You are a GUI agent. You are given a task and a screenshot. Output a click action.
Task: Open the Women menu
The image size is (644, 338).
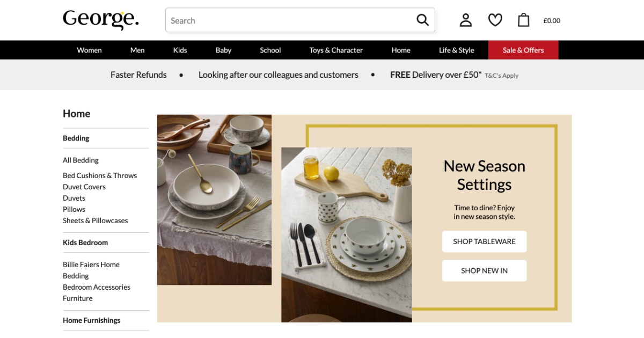pos(89,50)
